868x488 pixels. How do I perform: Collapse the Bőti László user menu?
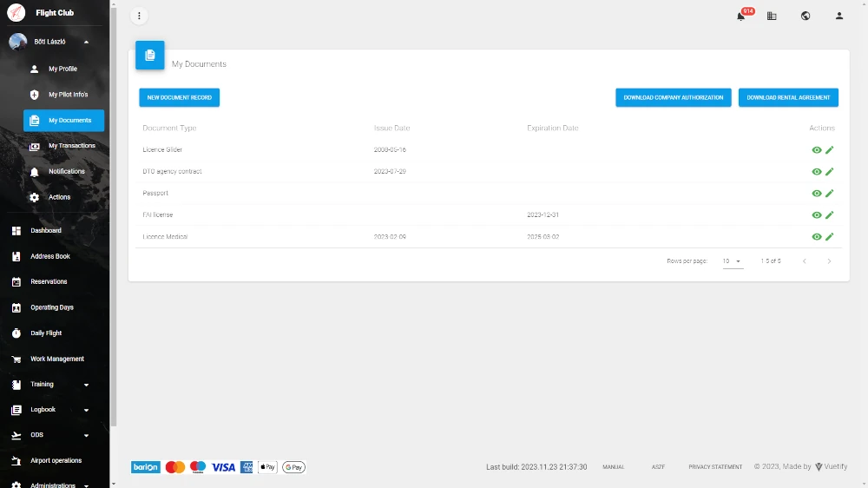86,42
